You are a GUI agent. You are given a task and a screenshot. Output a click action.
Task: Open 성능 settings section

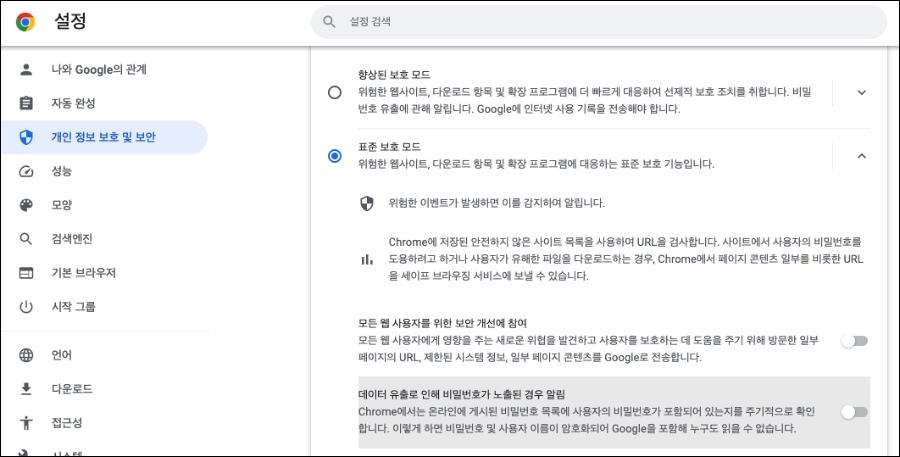pos(104,171)
